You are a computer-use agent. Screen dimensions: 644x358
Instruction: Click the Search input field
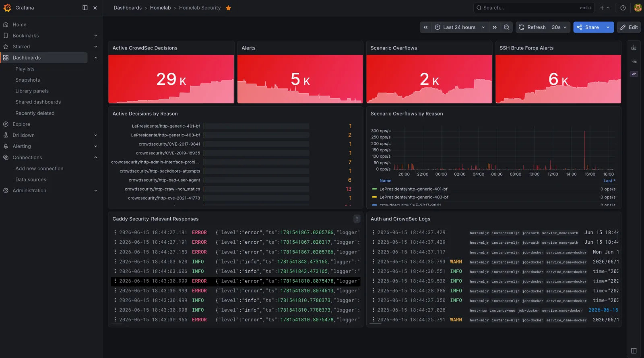click(x=534, y=8)
